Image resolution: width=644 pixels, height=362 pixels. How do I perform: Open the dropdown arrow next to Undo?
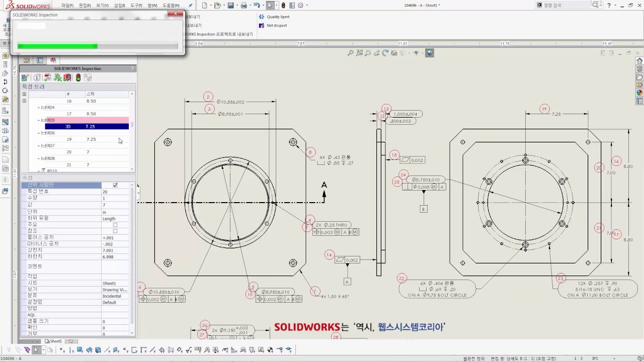coord(263,6)
